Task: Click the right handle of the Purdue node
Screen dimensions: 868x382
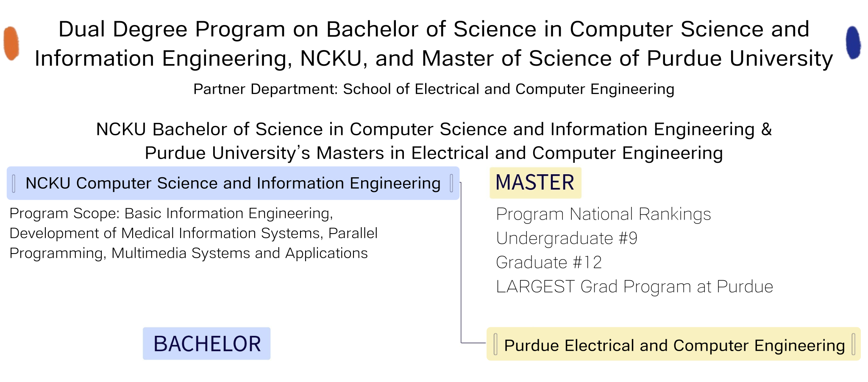Action: (853, 344)
